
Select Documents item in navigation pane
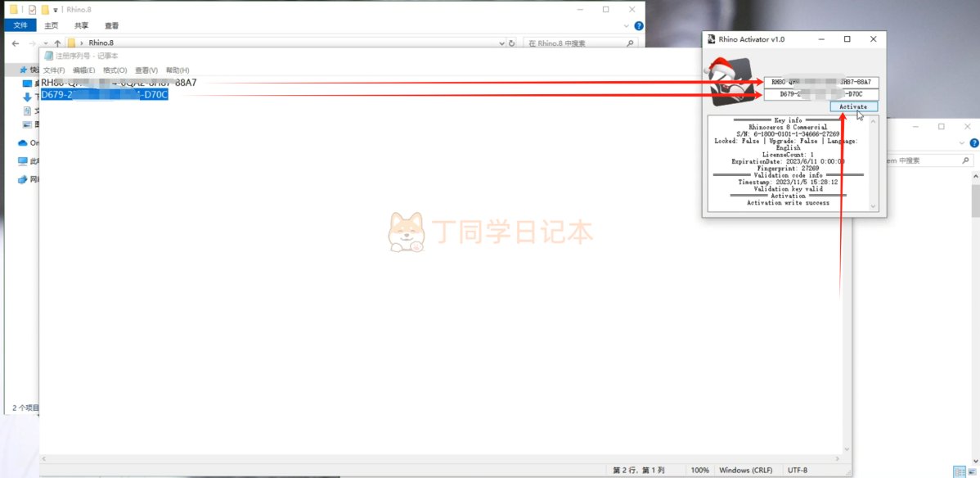click(29, 110)
